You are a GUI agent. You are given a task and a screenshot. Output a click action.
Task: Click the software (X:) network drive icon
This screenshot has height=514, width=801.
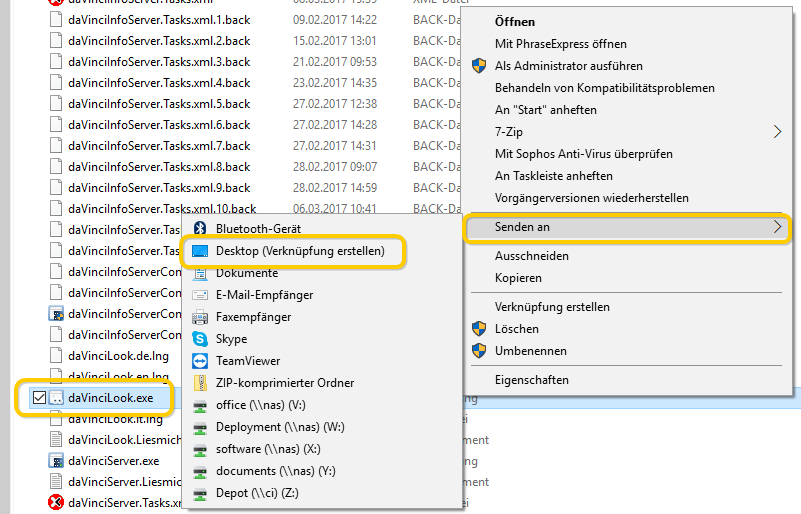200,450
